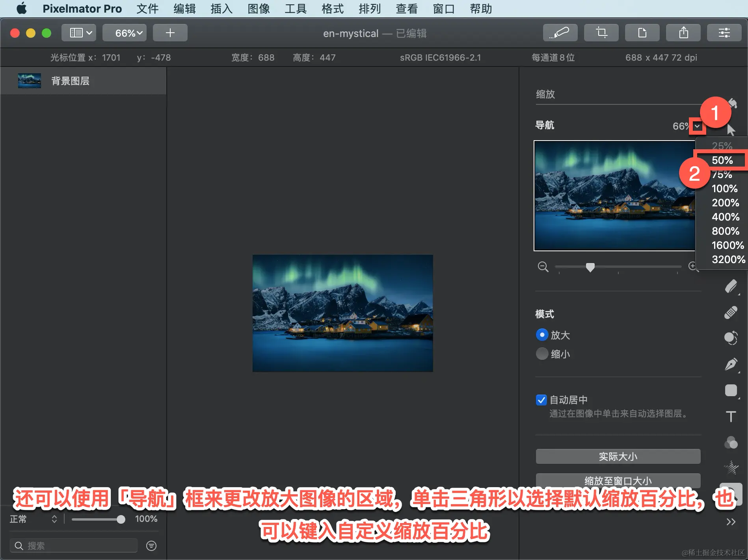
Task: Open the Pixelmator Pro application menu
Action: coord(82,9)
